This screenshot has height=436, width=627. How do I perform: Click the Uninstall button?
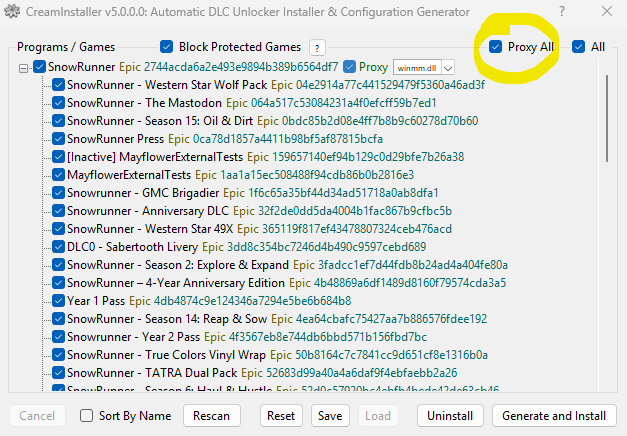coord(450,416)
